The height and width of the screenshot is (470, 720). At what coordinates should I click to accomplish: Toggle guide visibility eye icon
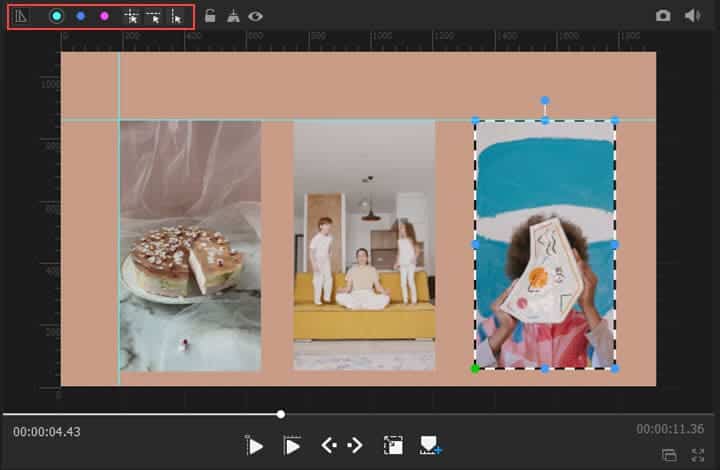[256, 16]
